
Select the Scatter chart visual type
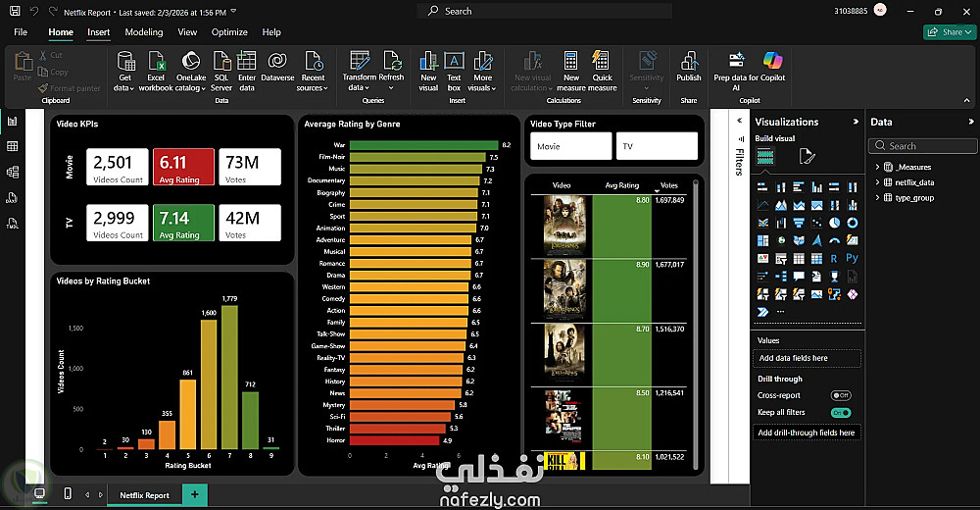(816, 223)
